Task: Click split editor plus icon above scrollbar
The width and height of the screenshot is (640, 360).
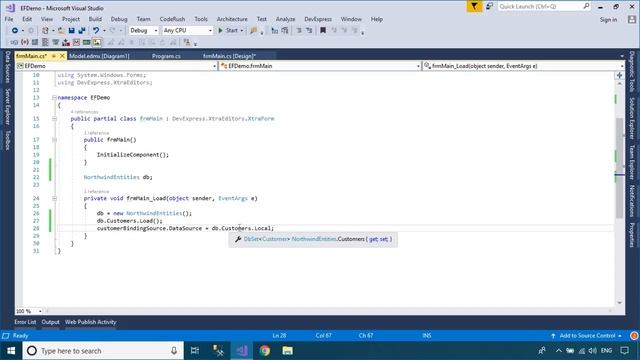Action: pos(620,76)
